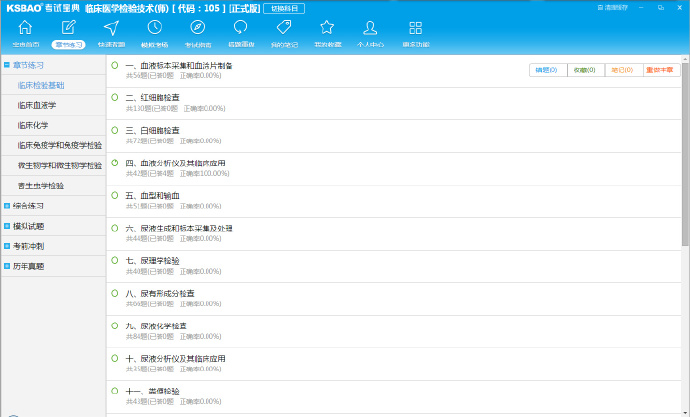Click green circle beside 八、尿有形成分检查
This screenshot has width=690, height=417.
(x=115, y=293)
